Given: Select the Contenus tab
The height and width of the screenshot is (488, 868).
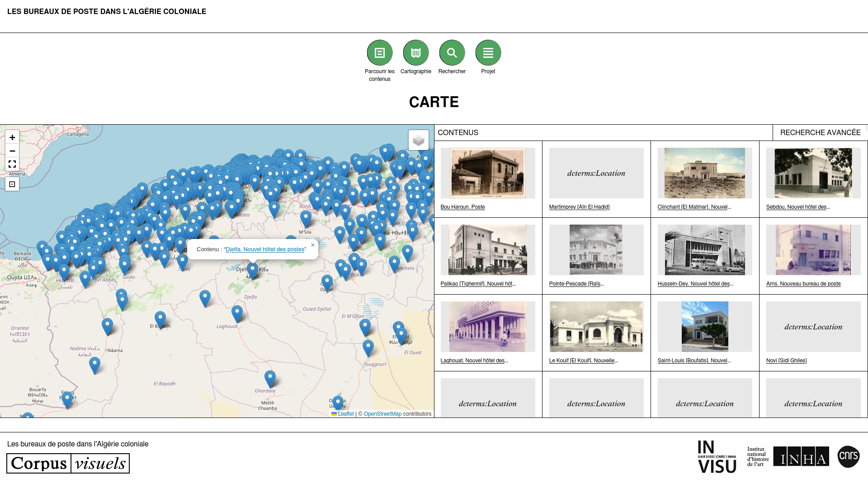Looking at the screenshot, I should [x=458, y=132].
